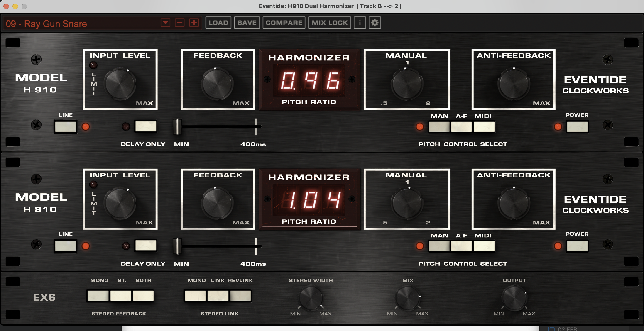The image size is (644, 331).
Task: Select MAN pitch control on top unit
Action: tap(439, 127)
